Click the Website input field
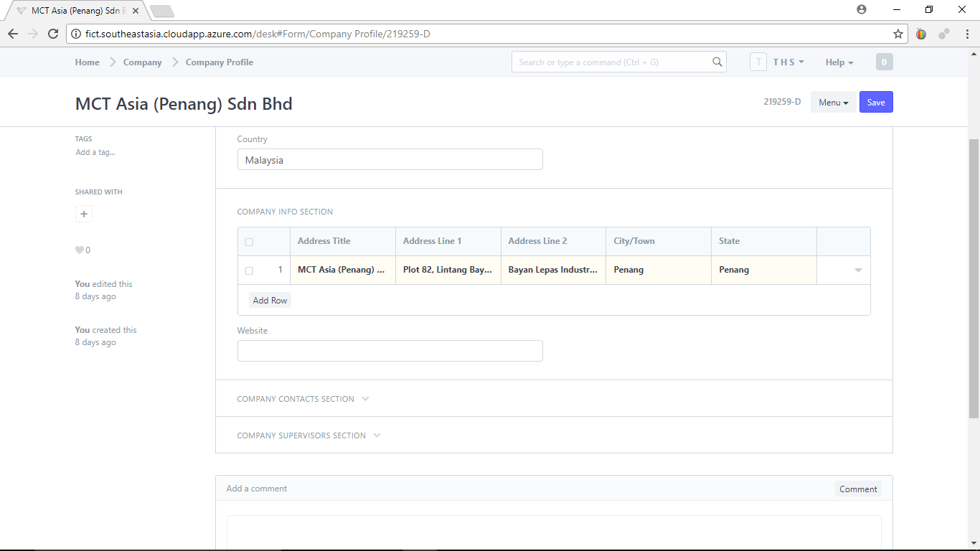980x551 pixels. 390,351
